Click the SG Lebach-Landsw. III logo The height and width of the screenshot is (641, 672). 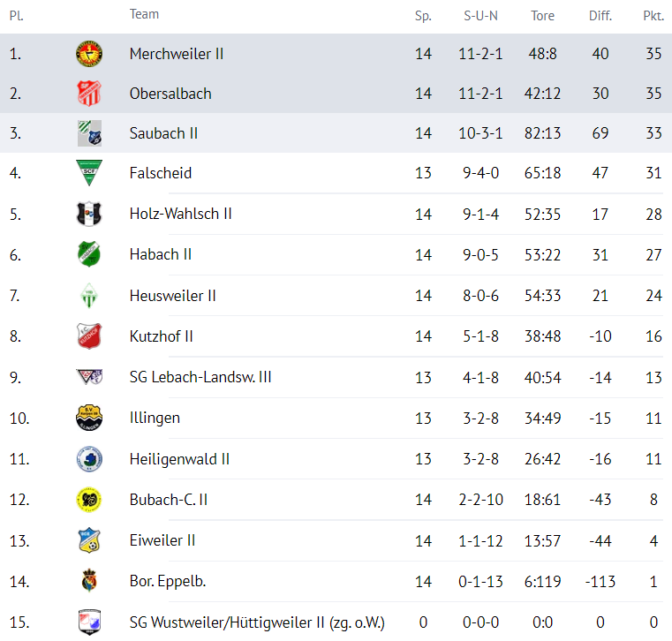pyautogui.click(x=89, y=377)
